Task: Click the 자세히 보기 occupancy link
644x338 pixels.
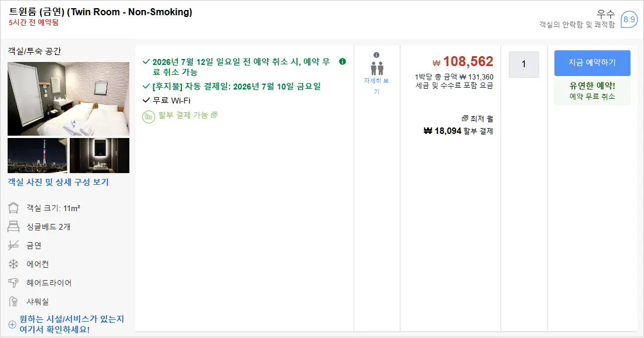Action: point(376,86)
